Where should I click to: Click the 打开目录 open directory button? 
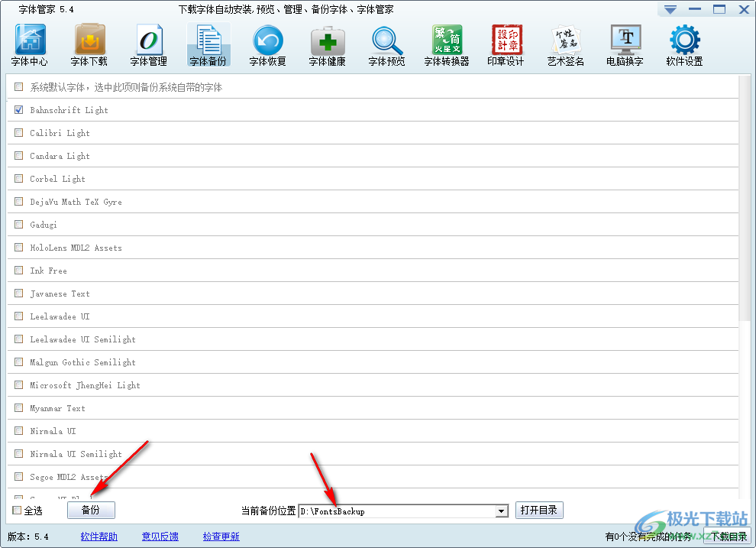tap(539, 511)
